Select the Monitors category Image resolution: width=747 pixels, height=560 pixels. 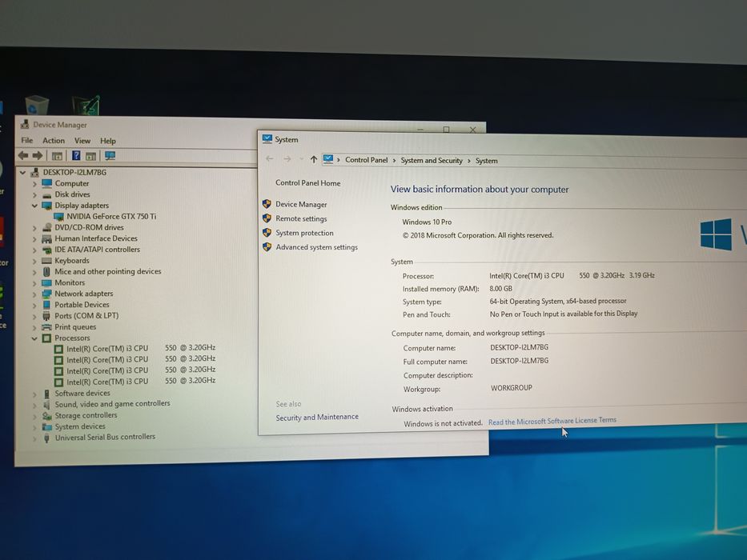point(70,283)
